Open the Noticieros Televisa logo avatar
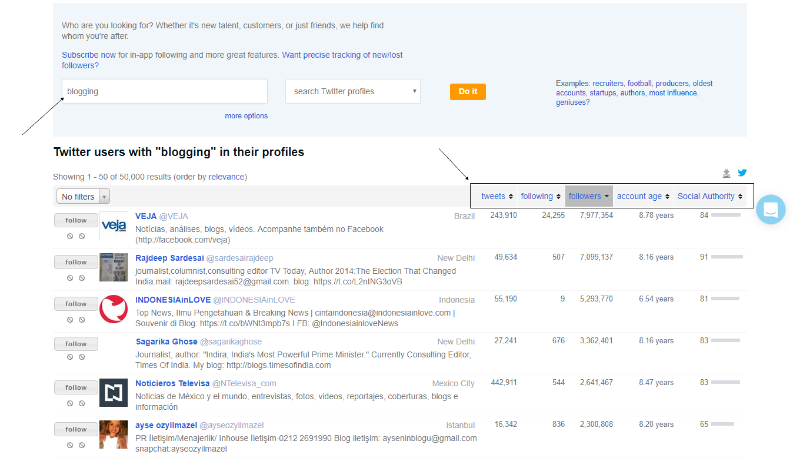800x461 pixels. coord(113,392)
